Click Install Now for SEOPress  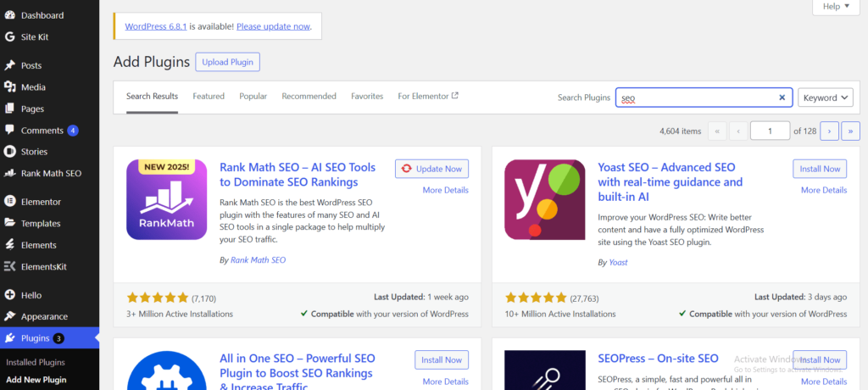(820, 360)
